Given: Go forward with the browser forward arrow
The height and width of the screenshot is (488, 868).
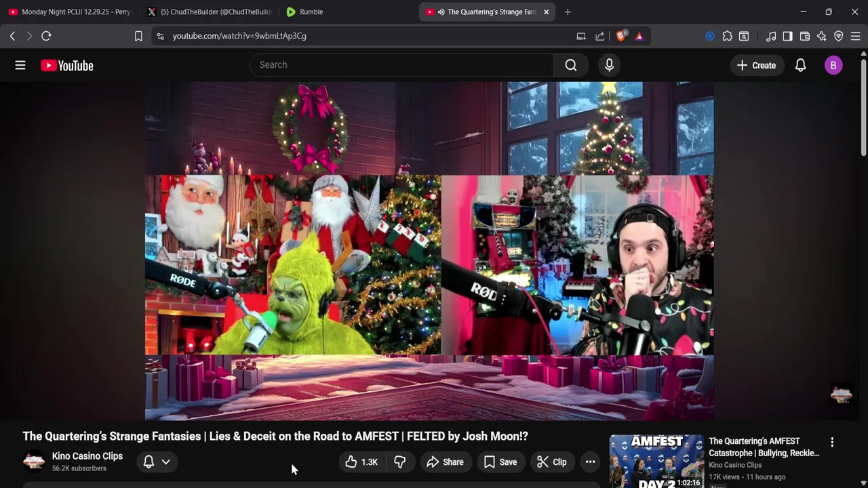Looking at the screenshot, I should 29,36.
